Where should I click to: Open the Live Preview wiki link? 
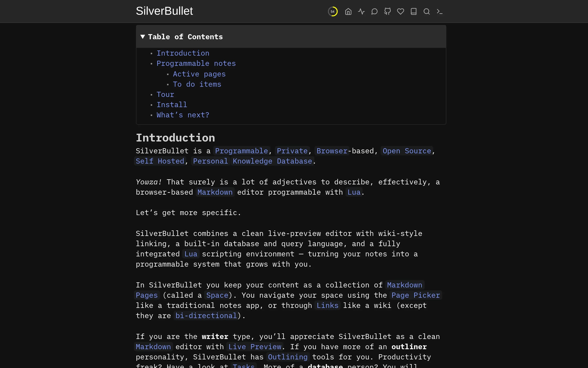(x=255, y=347)
